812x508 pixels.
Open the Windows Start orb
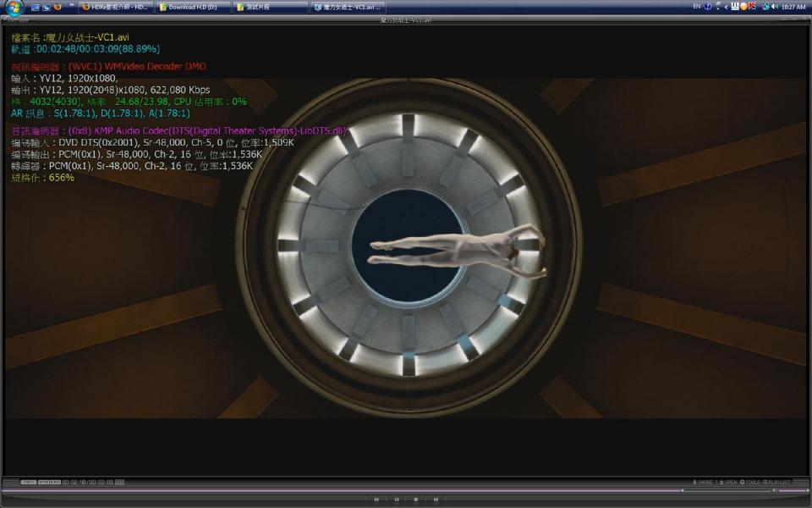pos(14,6)
